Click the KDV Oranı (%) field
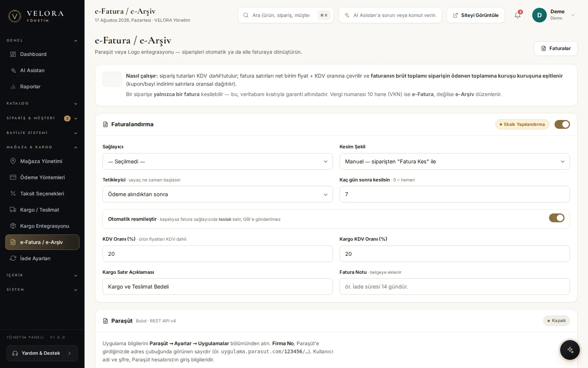The image size is (588, 368). click(218, 254)
